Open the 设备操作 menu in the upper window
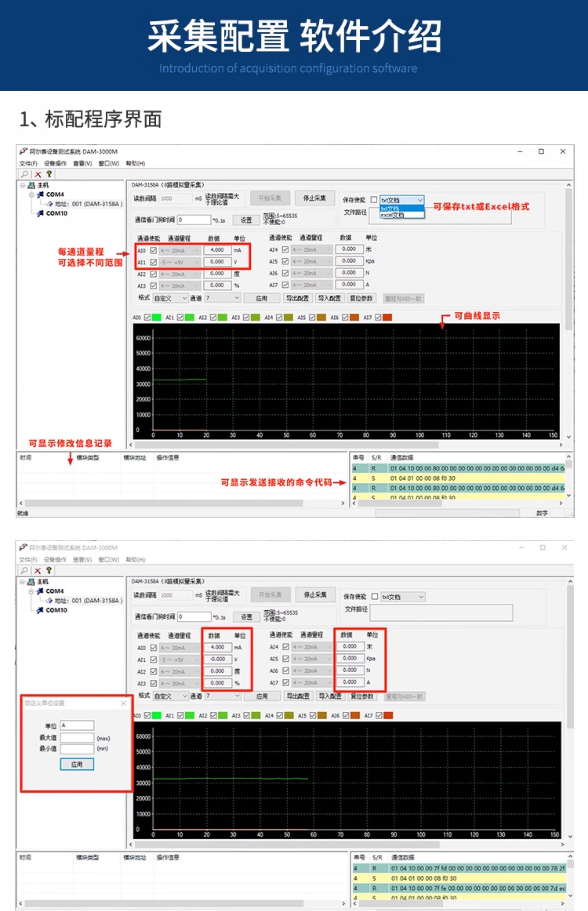 click(x=55, y=163)
